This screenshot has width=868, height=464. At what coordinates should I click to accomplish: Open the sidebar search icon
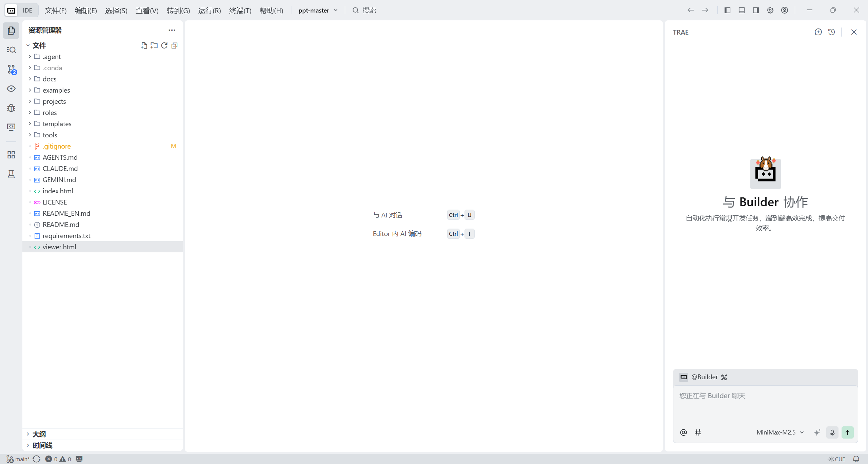pyautogui.click(x=11, y=50)
